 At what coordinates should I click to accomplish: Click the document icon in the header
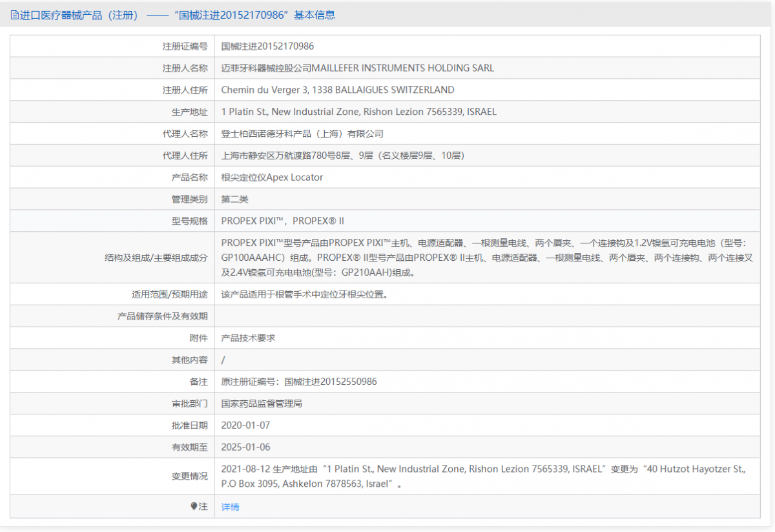(x=14, y=15)
